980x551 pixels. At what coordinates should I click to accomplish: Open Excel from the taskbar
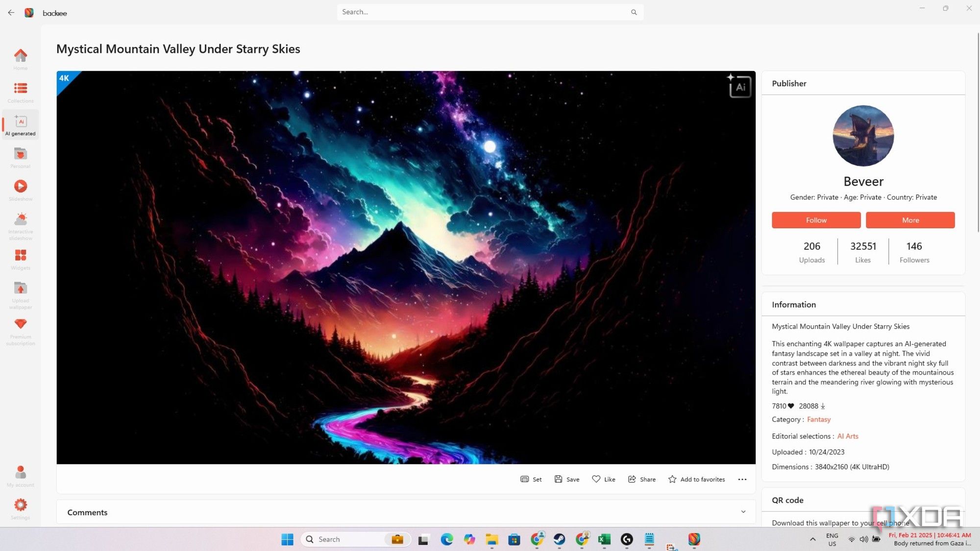coord(604,539)
